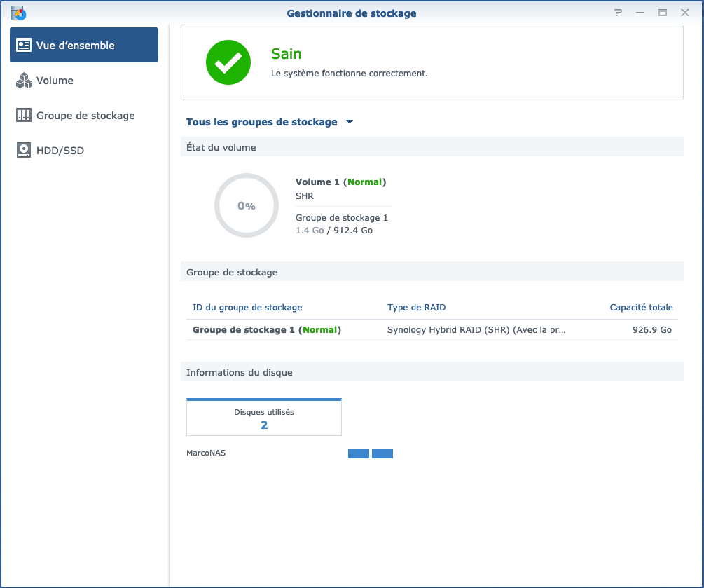
Task: Open help with the question mark icon
Action: click(619, 13)
